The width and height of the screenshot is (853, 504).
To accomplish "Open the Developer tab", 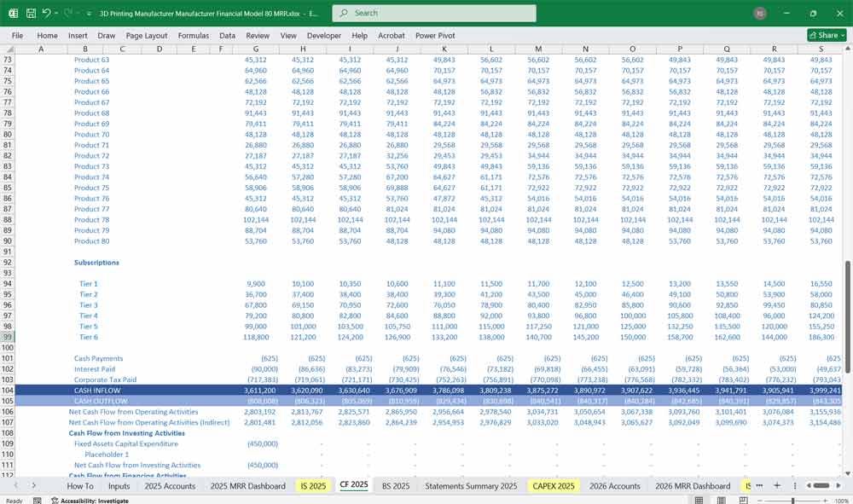I will coord(323,35).
